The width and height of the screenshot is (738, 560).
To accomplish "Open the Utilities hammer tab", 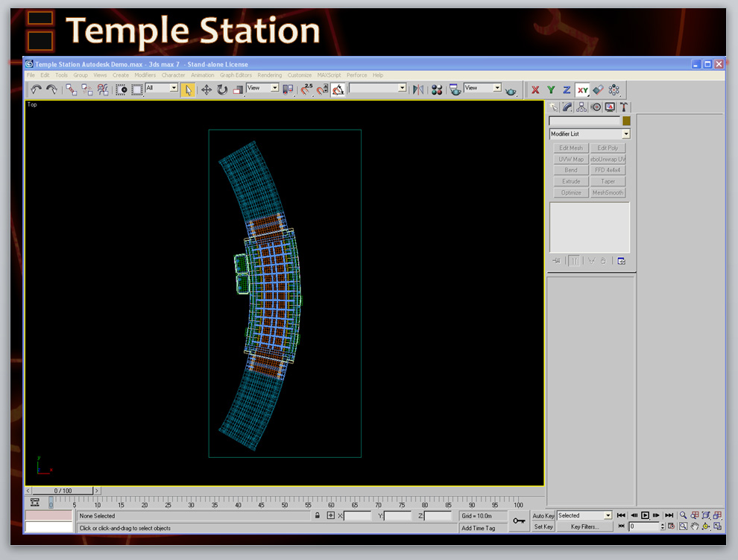I will click(x=624, y=107).
